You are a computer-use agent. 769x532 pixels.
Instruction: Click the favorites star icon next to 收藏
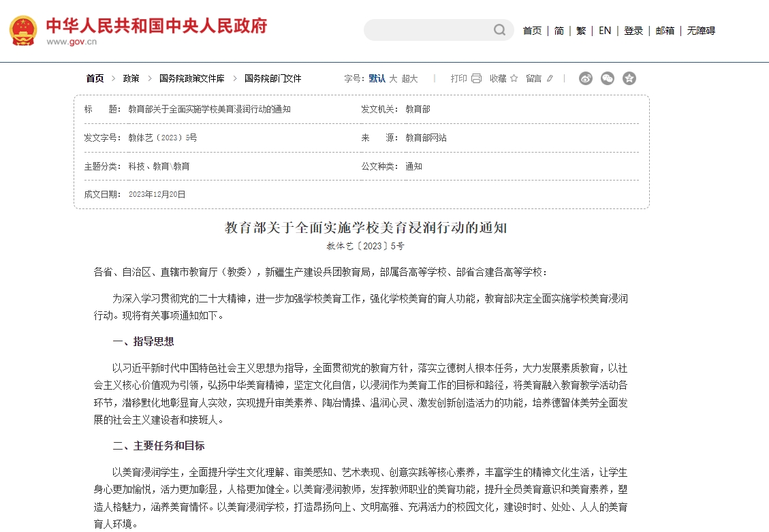coord(514,78)
